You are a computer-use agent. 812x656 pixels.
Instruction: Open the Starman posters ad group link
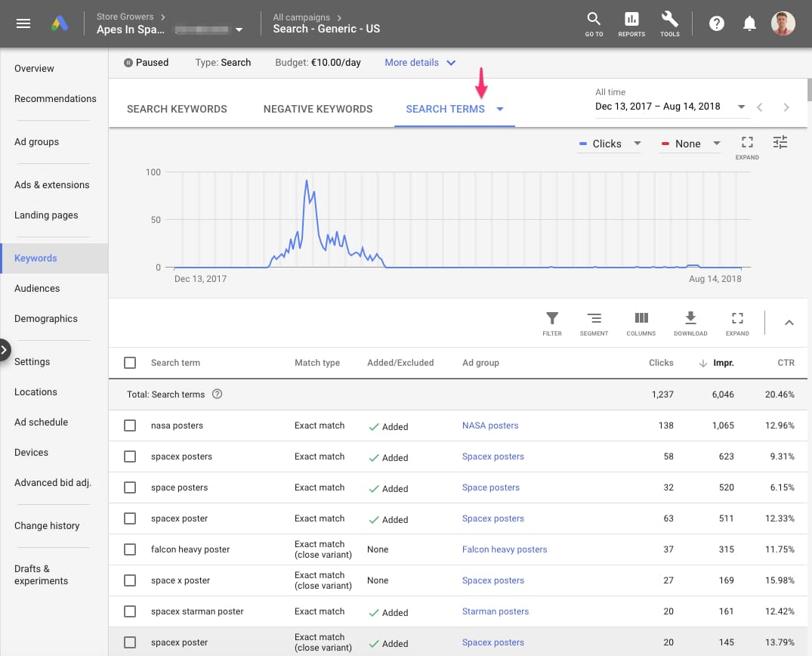pyautogui.click(x=495, y=611)
